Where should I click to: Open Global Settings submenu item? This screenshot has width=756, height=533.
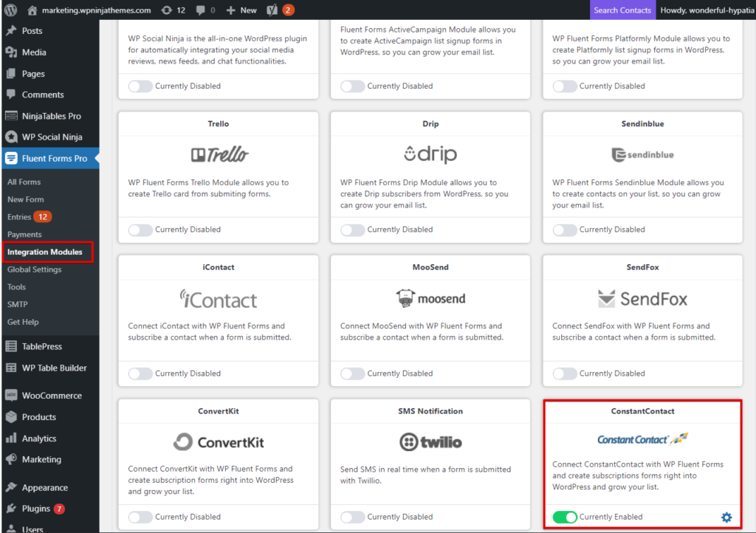[x=34, y=269]
